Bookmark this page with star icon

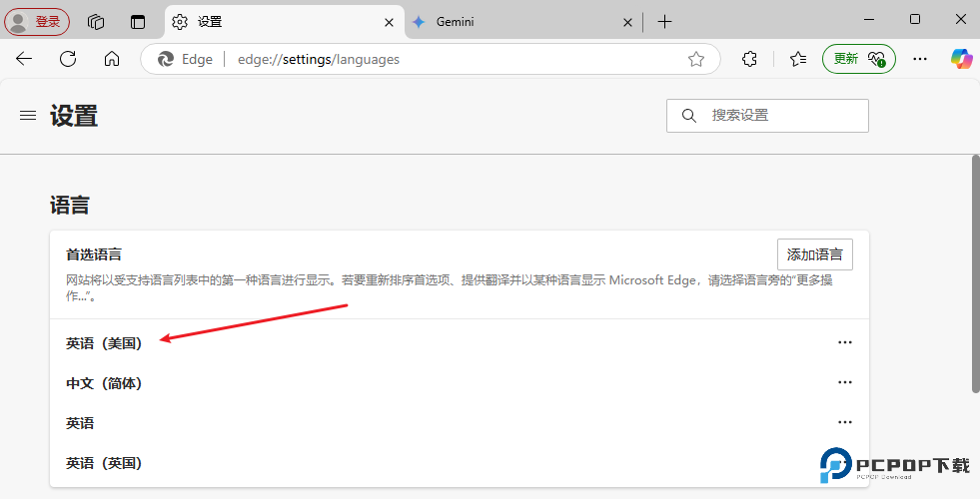point(696,59)
